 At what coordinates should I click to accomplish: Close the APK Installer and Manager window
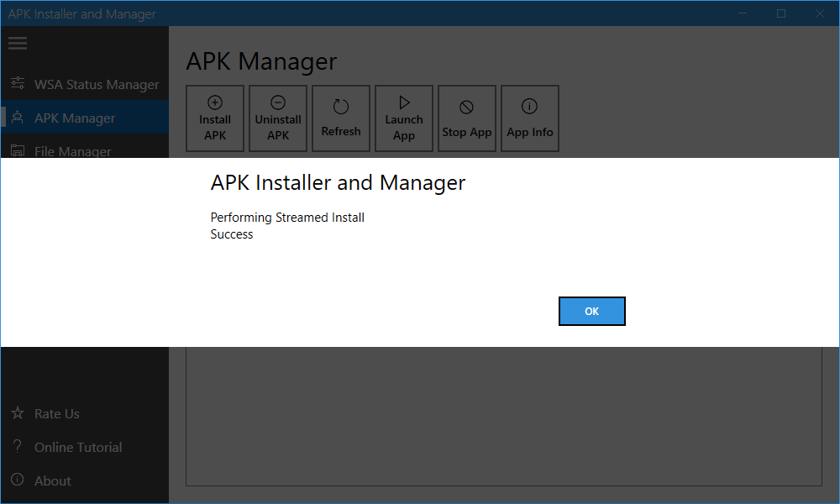tap(820, 13)
